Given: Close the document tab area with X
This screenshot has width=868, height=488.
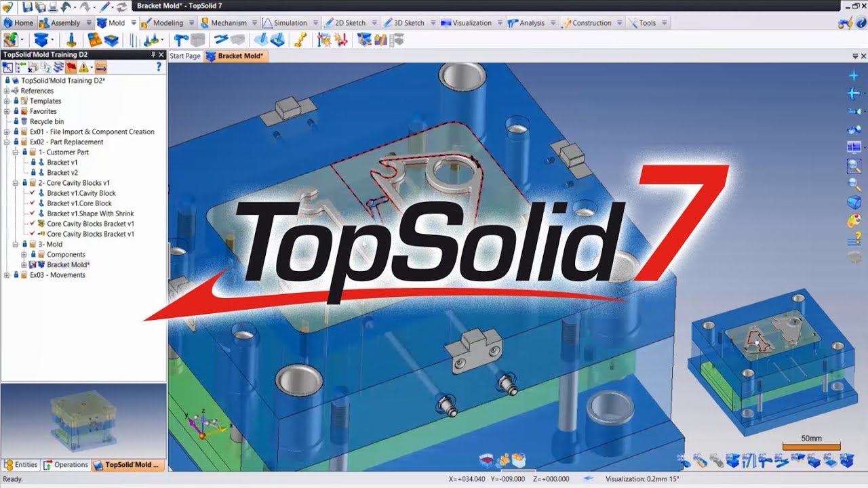Looking at the screenshot, I should point(863,56).
